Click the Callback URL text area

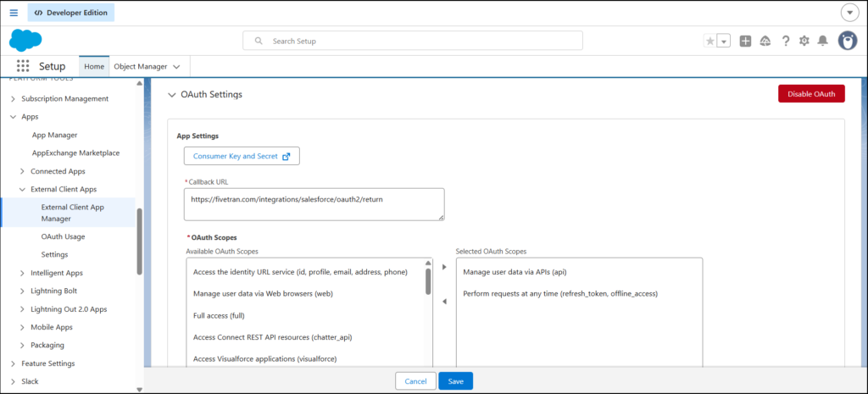pyautogui.click(x=314, y=204)
